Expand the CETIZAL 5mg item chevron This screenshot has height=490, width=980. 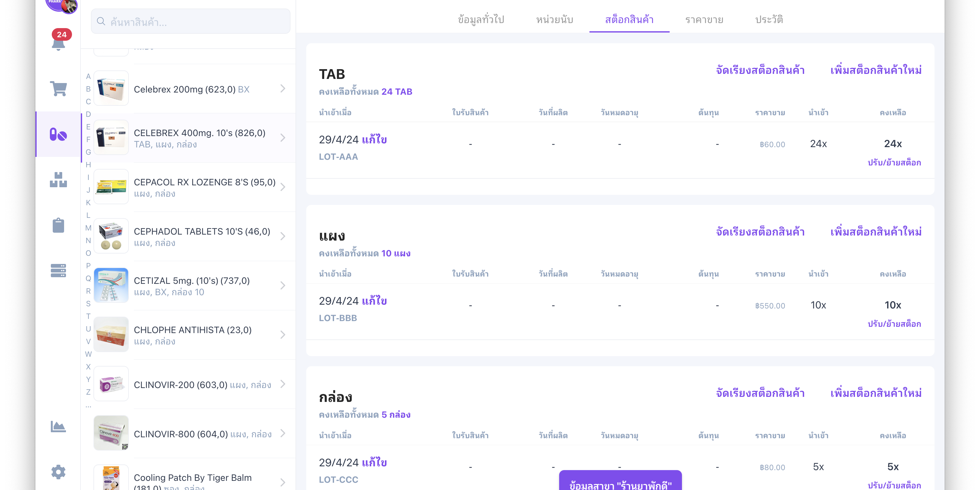[x=283, y=286]
